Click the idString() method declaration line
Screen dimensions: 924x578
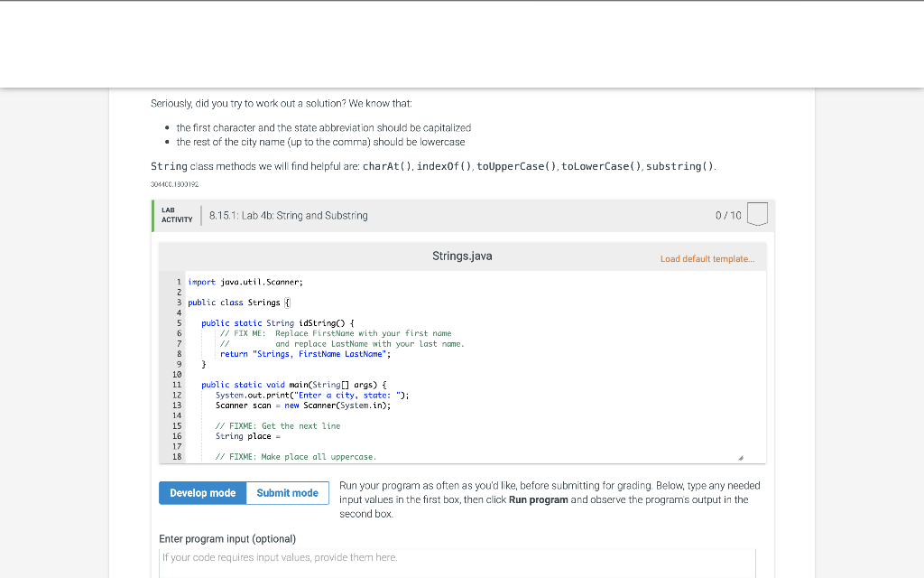coord(278,323)
